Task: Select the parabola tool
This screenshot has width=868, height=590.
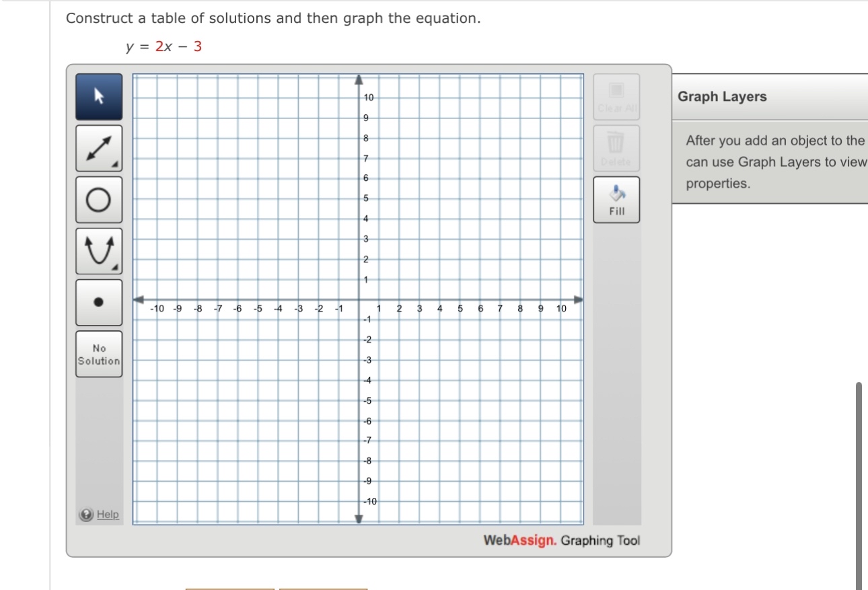Action: click(98, 251)
